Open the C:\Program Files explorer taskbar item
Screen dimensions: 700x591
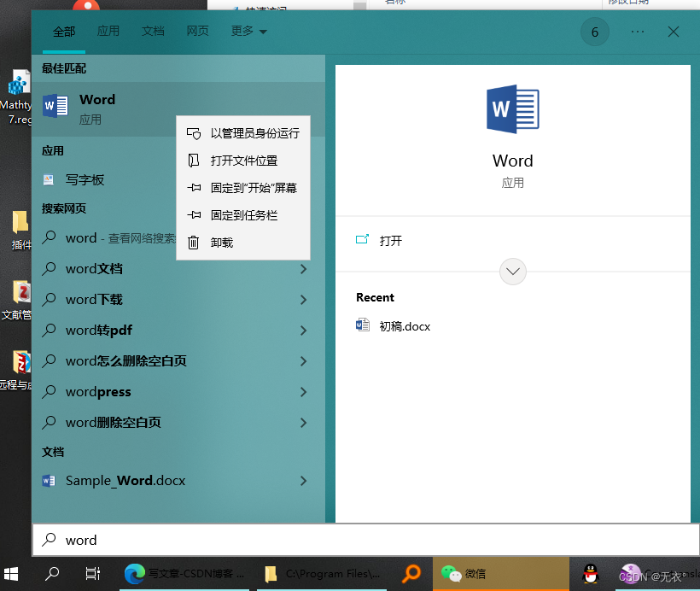323,574
